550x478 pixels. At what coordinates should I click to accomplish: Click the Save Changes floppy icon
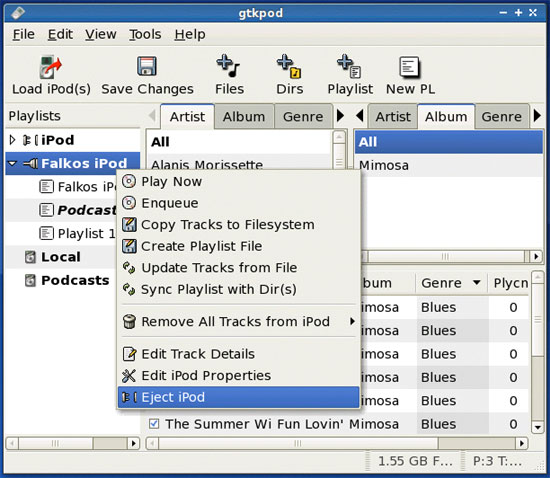click(x=147, y=66)
